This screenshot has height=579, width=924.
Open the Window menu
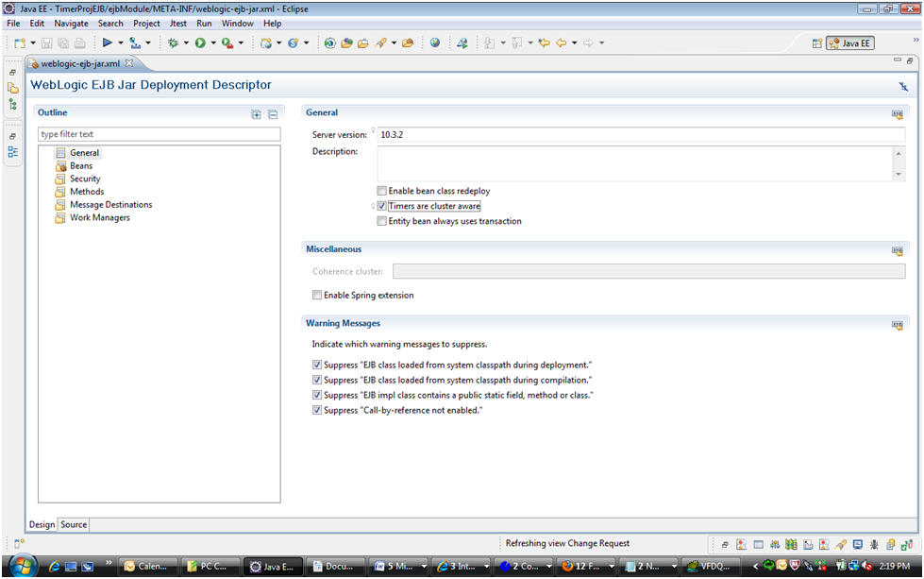(238, 24)
